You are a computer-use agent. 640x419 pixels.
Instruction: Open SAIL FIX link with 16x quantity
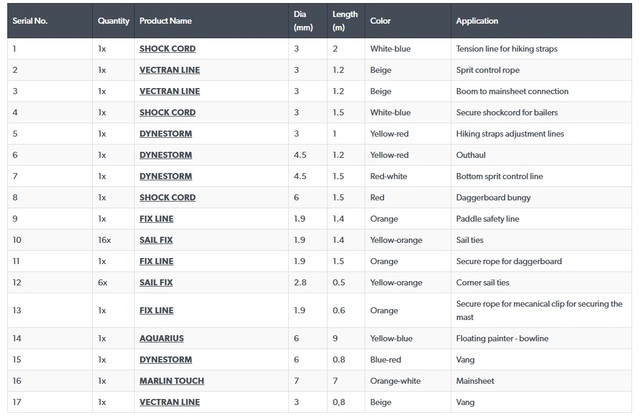click(x=156, y=239)
